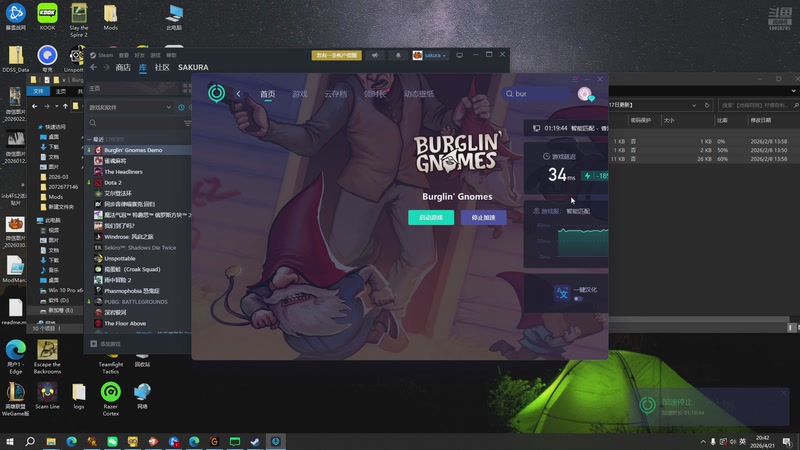Open Steam Store tab
Screen dimensions: 800x450
tap(123, 67)
